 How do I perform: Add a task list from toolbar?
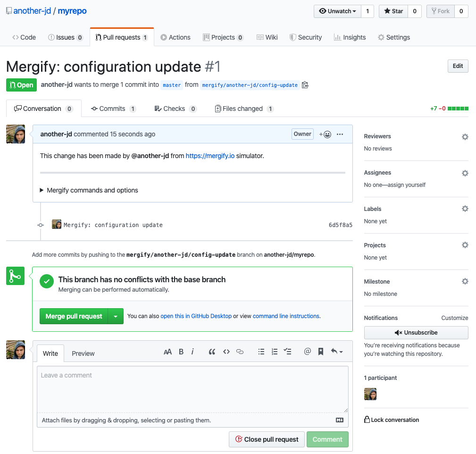[288, 352]
